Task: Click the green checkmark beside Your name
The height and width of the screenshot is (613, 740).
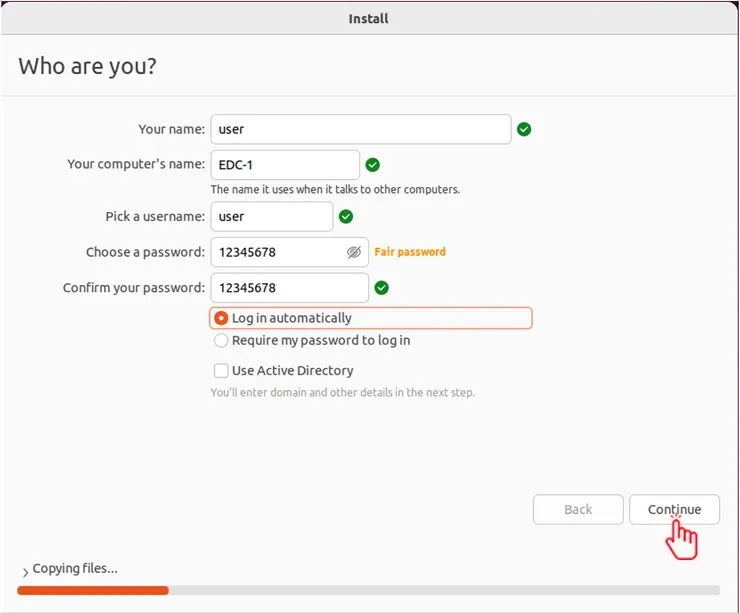Action: coord(524,129)
